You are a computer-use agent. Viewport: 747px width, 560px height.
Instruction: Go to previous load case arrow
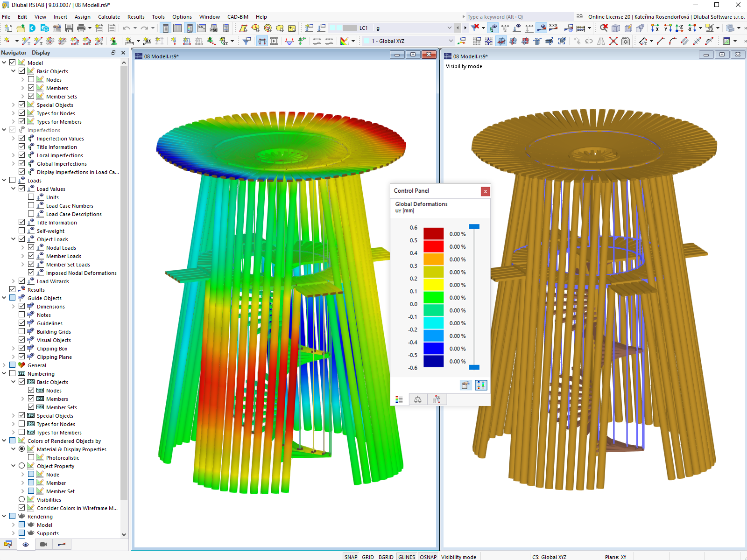point(458,28)
